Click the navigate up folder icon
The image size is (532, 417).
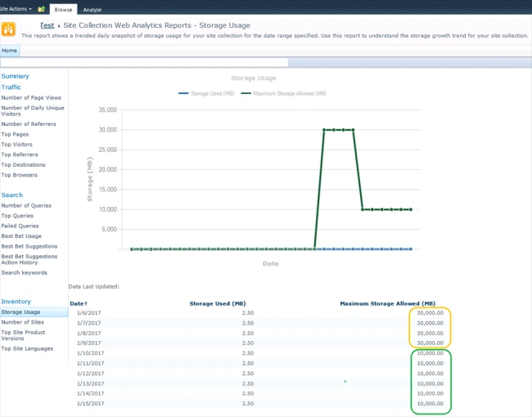point(42,9)
